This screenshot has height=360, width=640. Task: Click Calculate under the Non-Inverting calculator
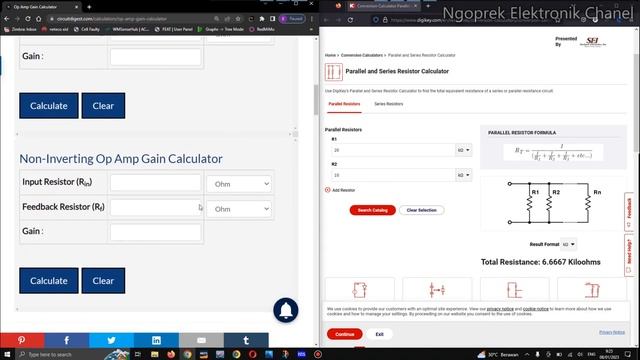(x=49, y=281)
